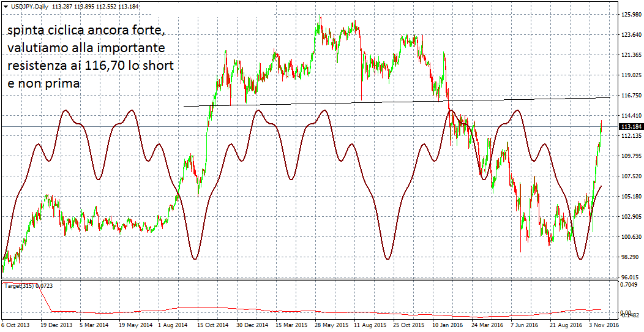
Task: Click the Target(315) indicator label
Action: pyautogui.click(x=28, y=285)
